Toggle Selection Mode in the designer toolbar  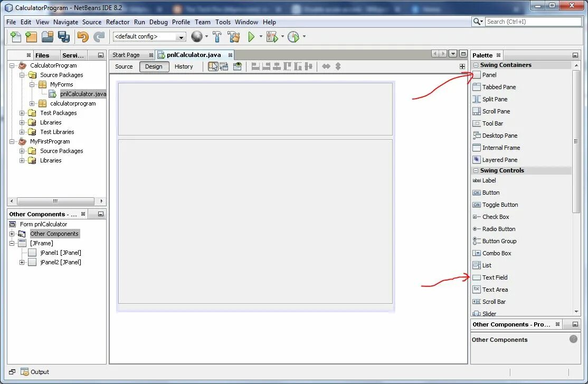click(213, 66)
